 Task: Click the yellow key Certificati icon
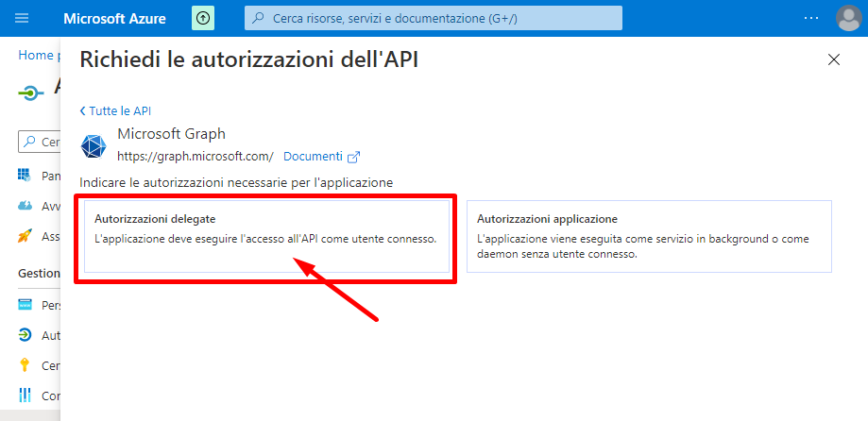pyautogui.click(x=25, y=365)
